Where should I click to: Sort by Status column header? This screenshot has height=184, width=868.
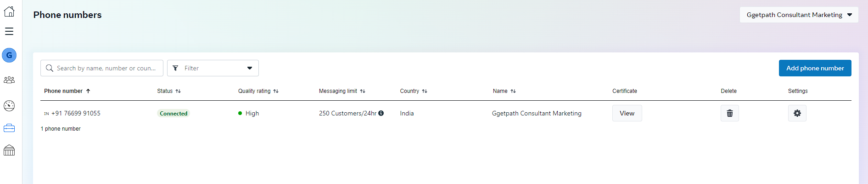click(169, 91)
